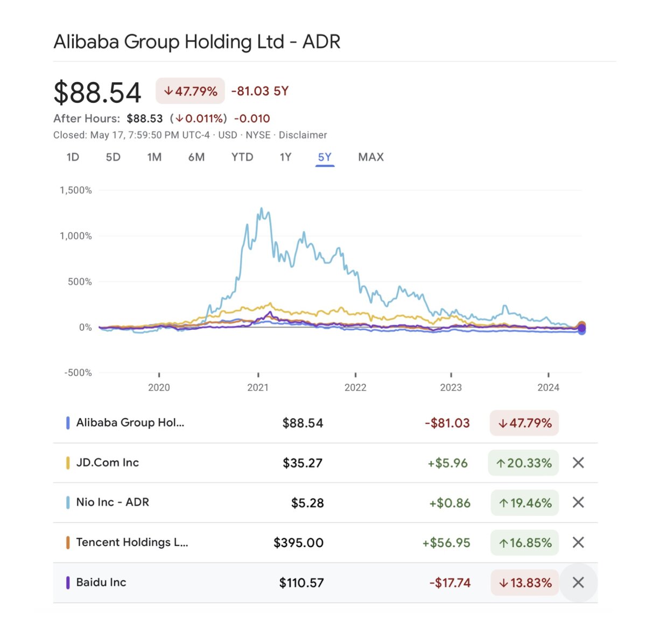Click Baidu's down 13.83% change badge
Viewport: 646px width, 644px height.
click(x=525, y=583)
